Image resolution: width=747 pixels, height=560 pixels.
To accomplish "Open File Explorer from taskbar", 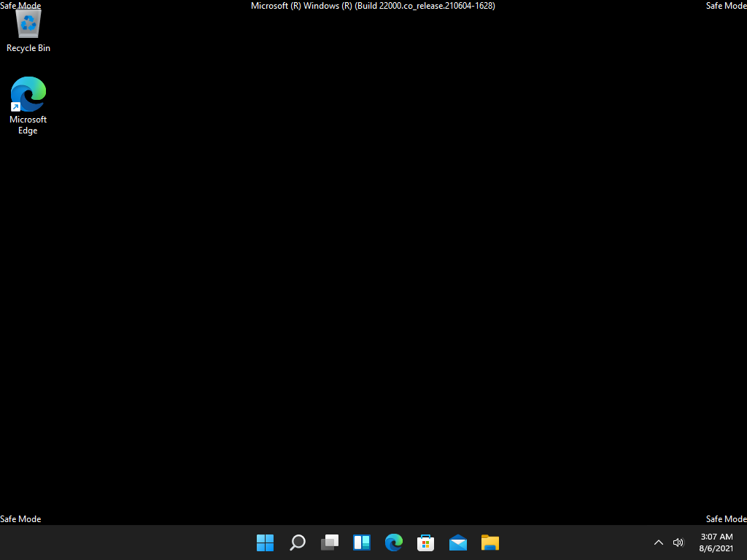I will tap(489, 542).
